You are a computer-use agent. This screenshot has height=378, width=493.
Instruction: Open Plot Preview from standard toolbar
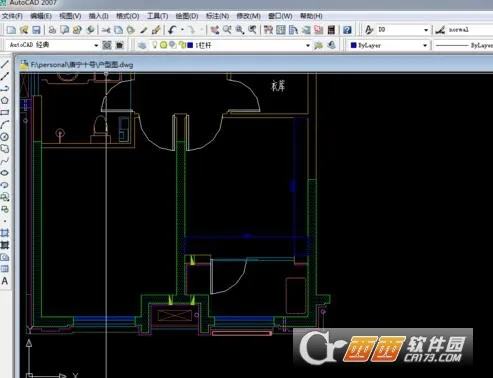(65, 30)
